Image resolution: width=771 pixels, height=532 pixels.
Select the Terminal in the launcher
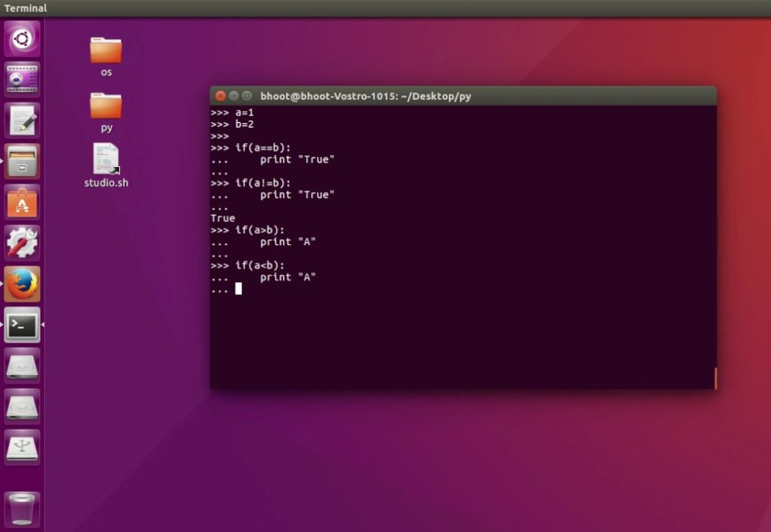coord(21,325)
